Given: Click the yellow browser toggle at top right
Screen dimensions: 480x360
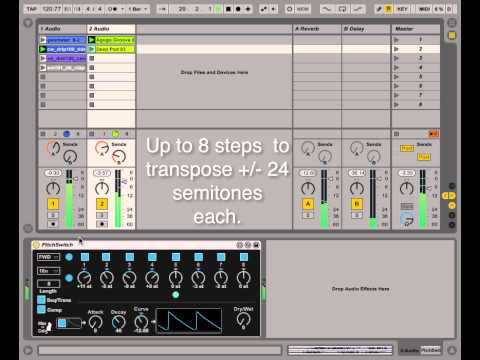Looking at the screenshot, I should click(x=452, y=35).
